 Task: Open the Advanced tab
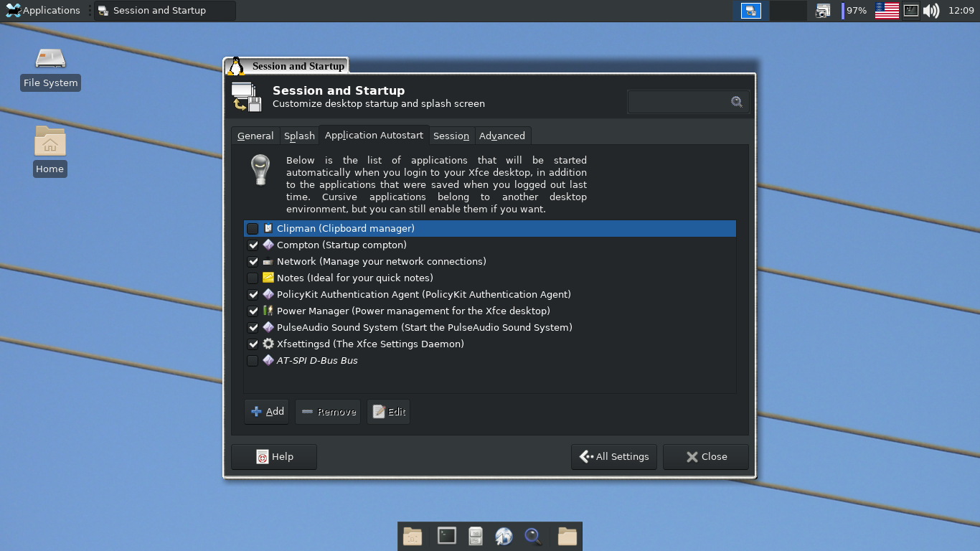(502, 136)
